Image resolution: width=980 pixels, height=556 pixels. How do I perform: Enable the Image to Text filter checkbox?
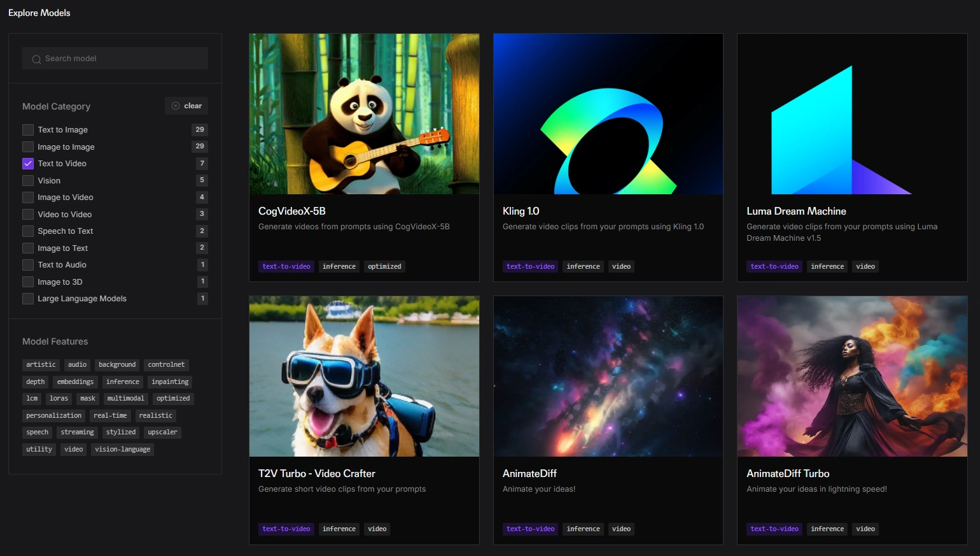pos(28,248)
